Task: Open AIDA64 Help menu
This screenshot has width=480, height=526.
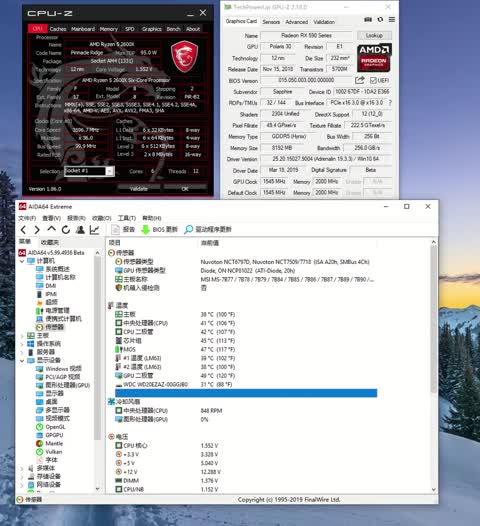Action: coord(152,218)
